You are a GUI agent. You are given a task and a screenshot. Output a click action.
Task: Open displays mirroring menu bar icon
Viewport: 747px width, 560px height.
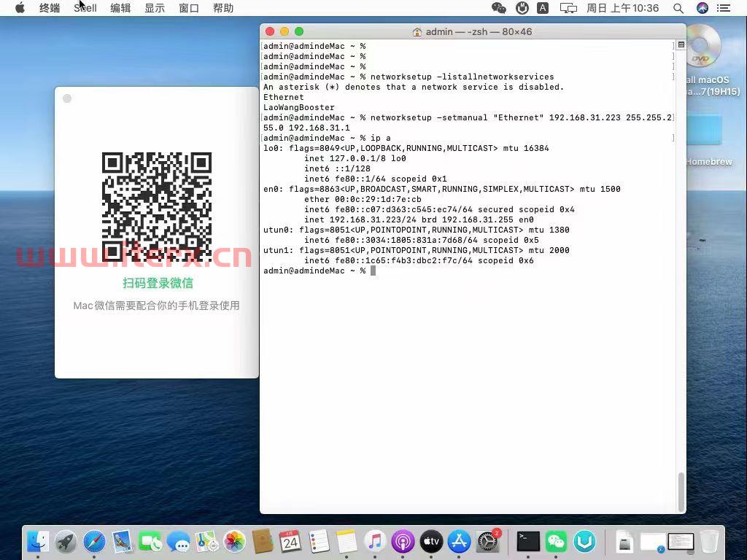568,8
